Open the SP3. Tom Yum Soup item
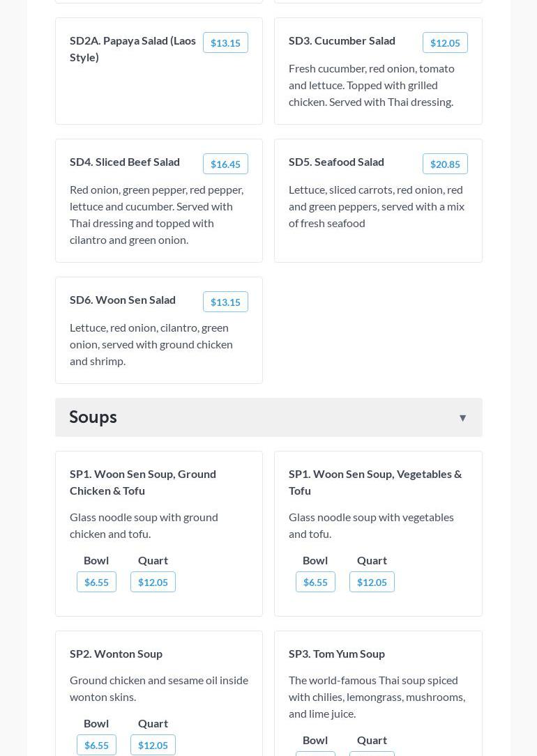Viewport: 537px width, 756px height. (337, 654)
